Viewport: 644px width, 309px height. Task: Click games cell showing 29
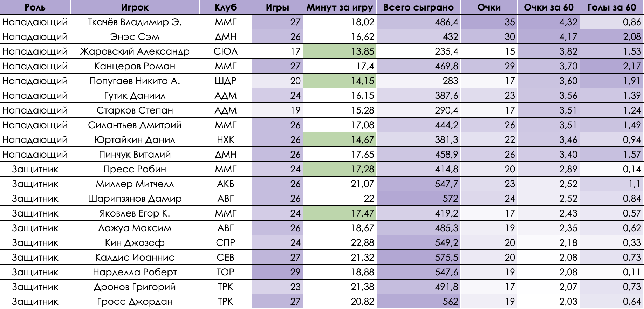pyautogui.click(x=277, y=272)
